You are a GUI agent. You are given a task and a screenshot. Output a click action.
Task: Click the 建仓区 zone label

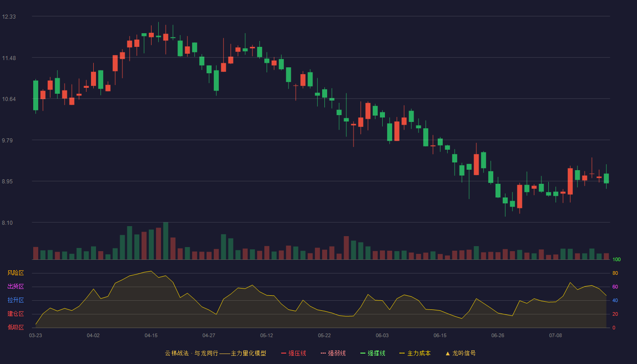[x=15, y=314]
